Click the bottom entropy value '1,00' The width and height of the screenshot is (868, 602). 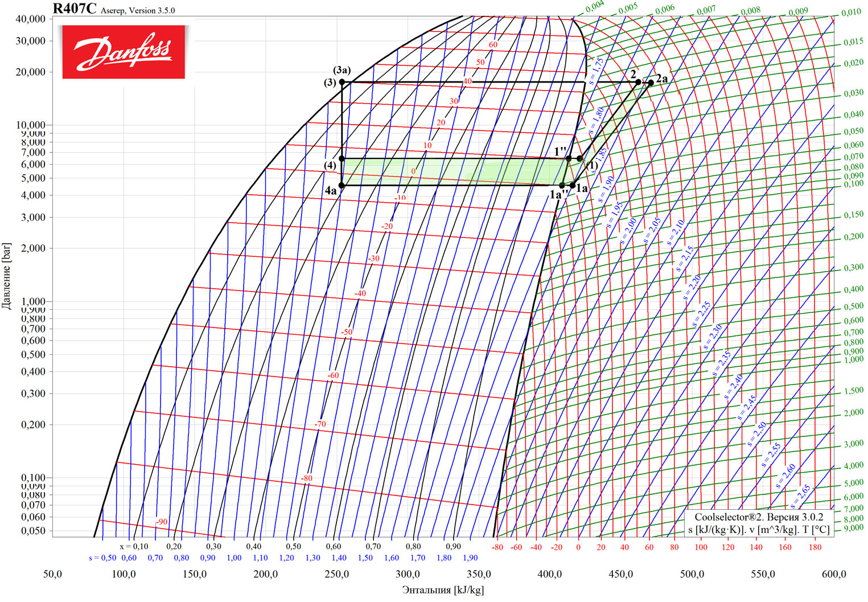point(234,558)
